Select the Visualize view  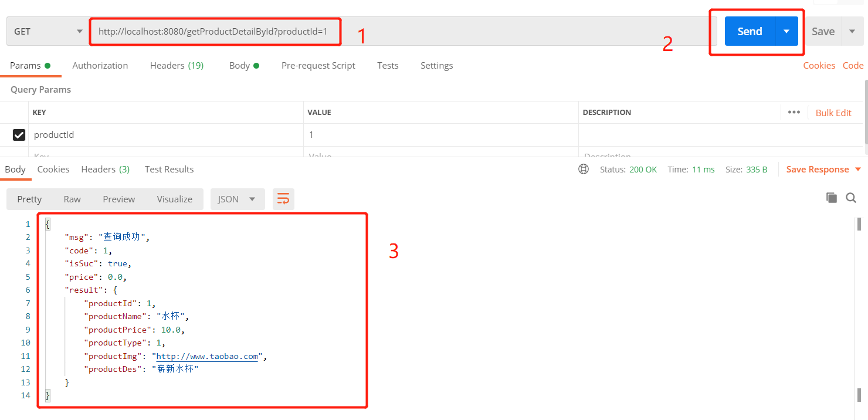175,199
